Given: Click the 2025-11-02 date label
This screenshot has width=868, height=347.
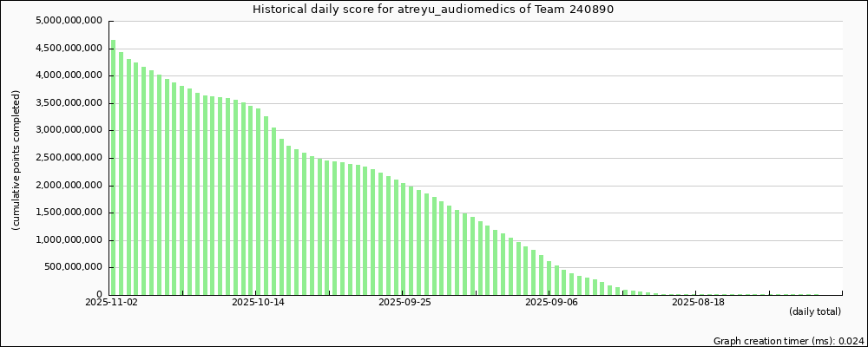Looking at the screenshot, I should [111, 303].
